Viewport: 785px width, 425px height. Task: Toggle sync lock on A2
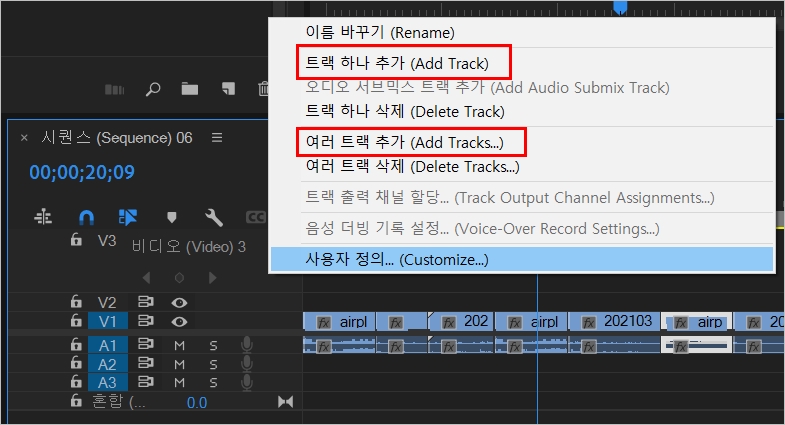tap(145, 362)
